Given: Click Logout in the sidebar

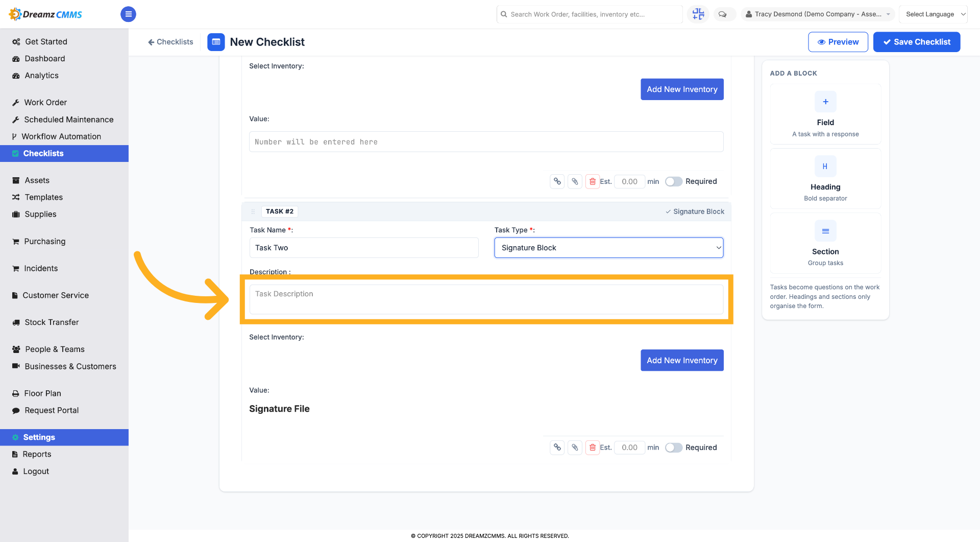Looking at the screenshot, I should tap(36, 472).
